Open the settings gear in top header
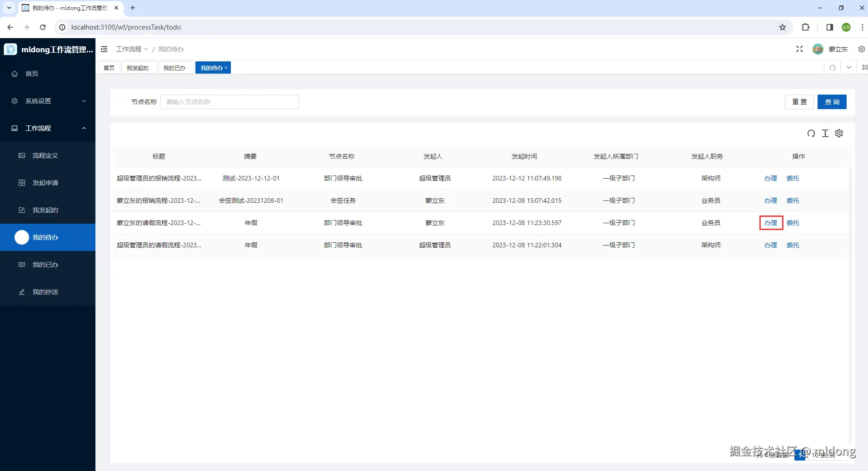 point(861,49)
